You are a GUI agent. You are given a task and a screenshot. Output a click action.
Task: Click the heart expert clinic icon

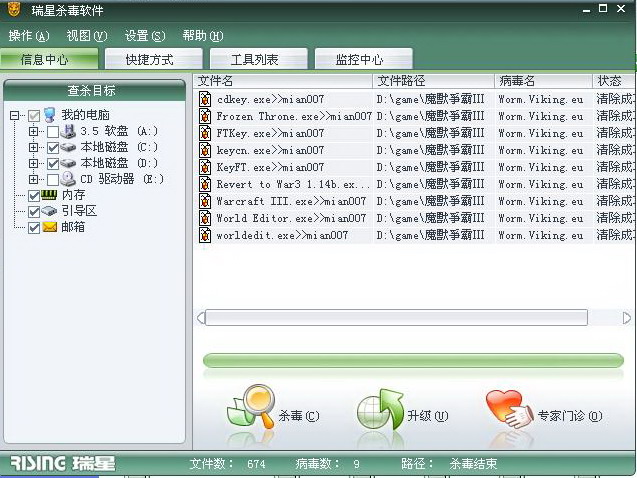(509, 409)
